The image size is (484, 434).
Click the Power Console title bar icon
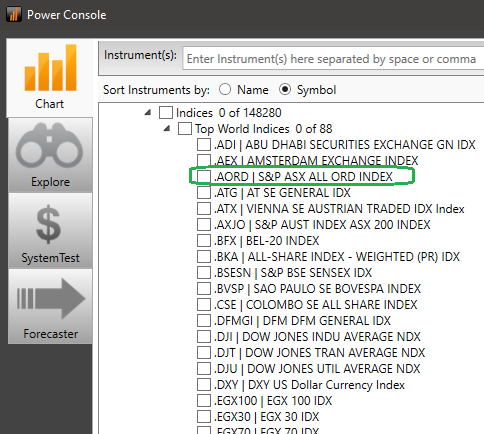(x=14, y=15)
